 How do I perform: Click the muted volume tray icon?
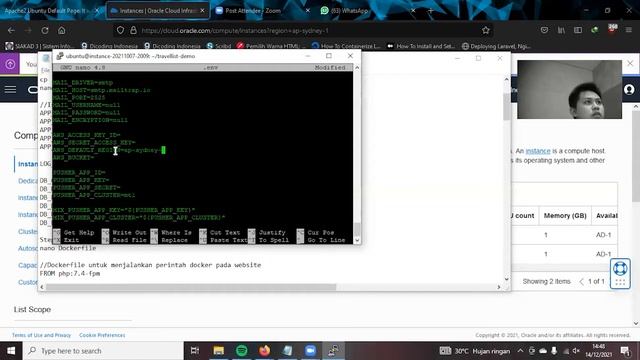point(576,351)
